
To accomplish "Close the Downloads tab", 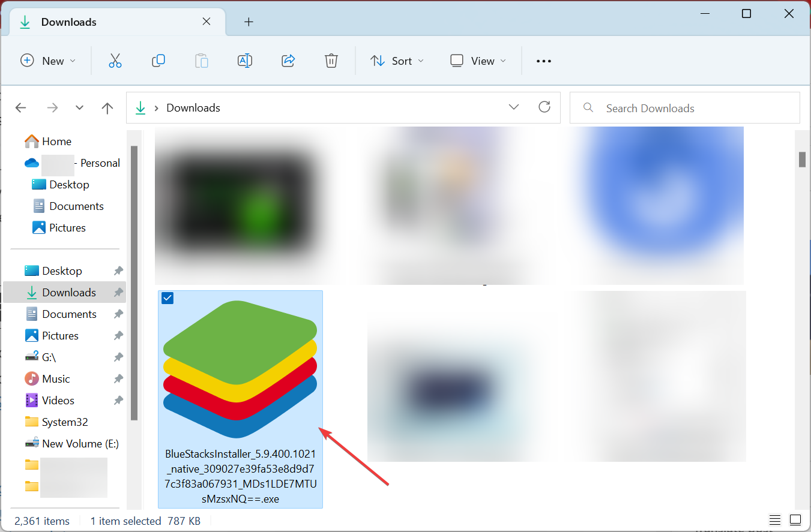I will coord(207,22).
